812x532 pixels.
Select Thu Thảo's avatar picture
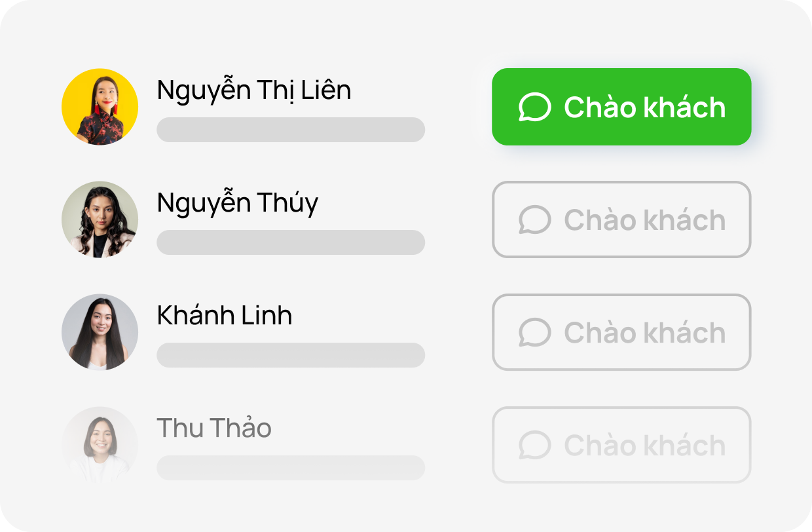coord(100,445)
